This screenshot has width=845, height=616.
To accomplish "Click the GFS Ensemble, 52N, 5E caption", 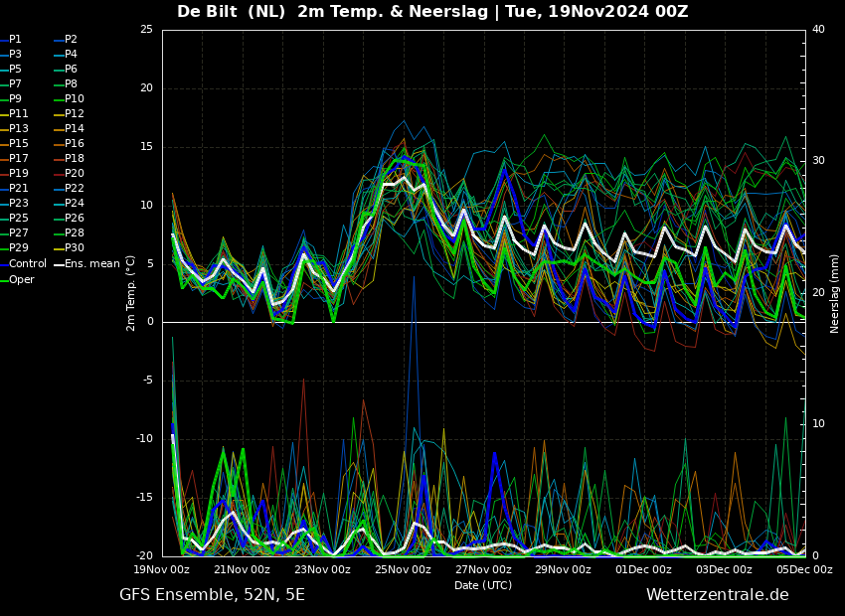I will pyautogui.click(x=212, y=595).
